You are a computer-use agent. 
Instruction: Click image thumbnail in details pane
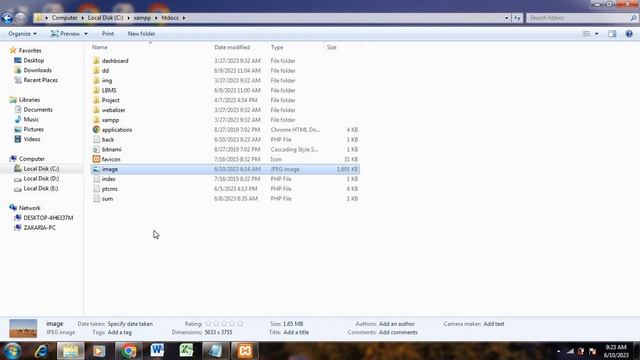tap(23, 328)
